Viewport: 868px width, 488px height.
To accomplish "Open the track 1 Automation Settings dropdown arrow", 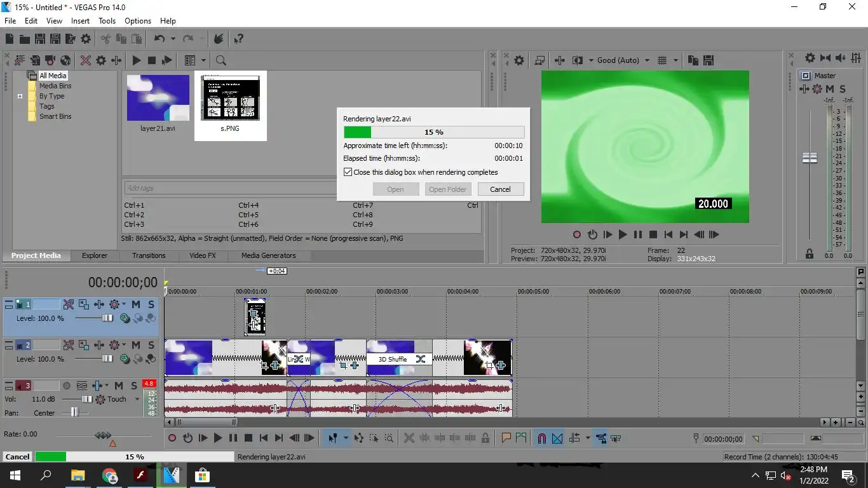I will pyautogui.click(x=123, y=304).
